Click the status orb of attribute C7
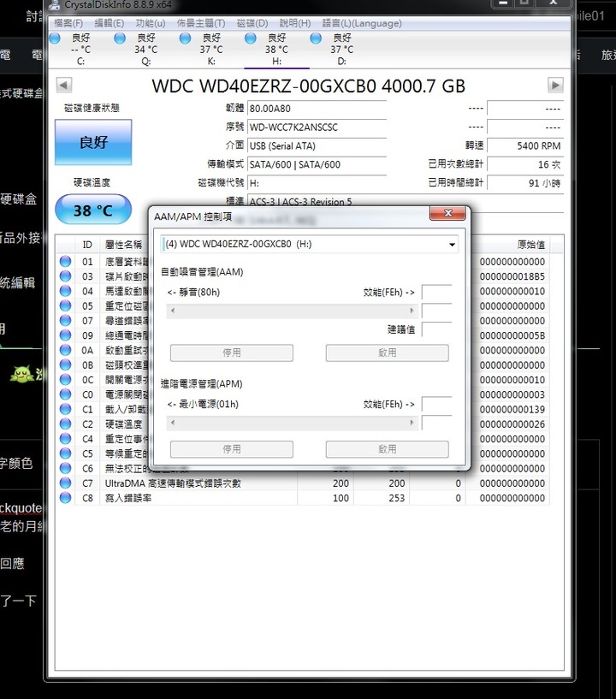616x699 pixels. [x=65, y=483]
